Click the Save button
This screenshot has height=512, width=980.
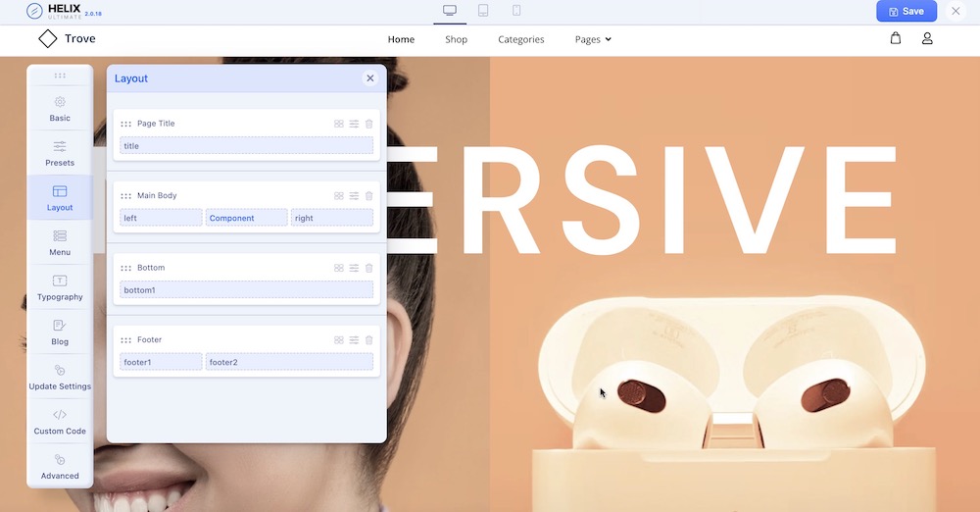906,11
